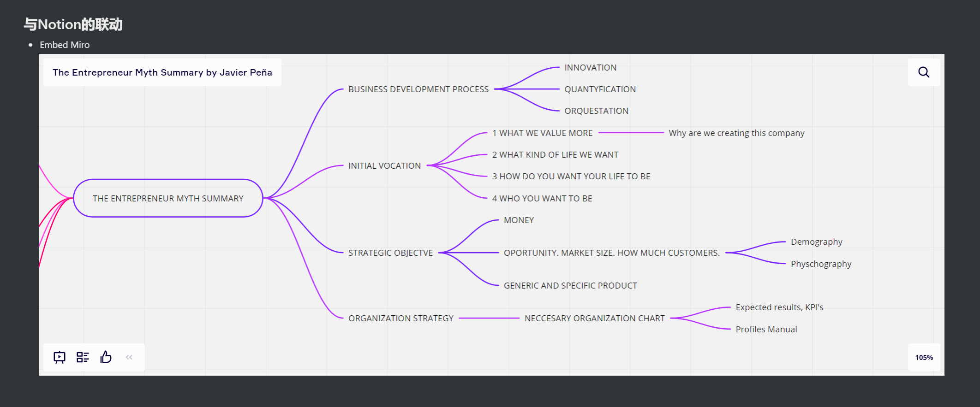
Task: Select the BUSINESS DEVELOPMENT PROCESS node
Action: (x=418, y=89)
